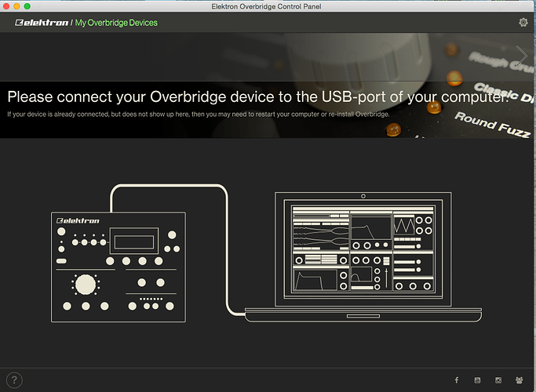Image resolution: width=536 pixels, height=392 pixels.
Task: Visit Elektron Facebook page icon
Action: coord(457,380)
